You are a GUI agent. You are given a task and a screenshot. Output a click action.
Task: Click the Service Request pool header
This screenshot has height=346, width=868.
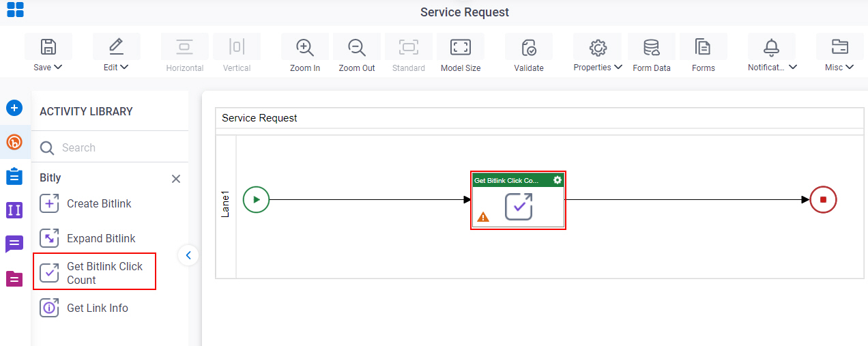[x=259, y=117]
